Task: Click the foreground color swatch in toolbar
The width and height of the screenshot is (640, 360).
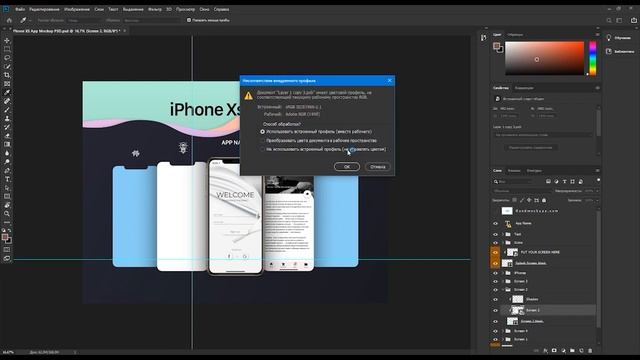Action: (x=5, y=237)
